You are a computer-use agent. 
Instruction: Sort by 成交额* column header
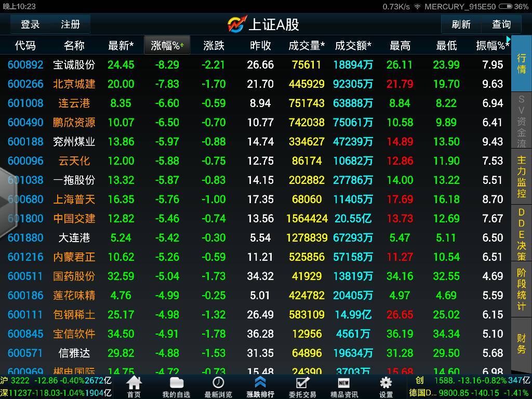click(353, 45)
